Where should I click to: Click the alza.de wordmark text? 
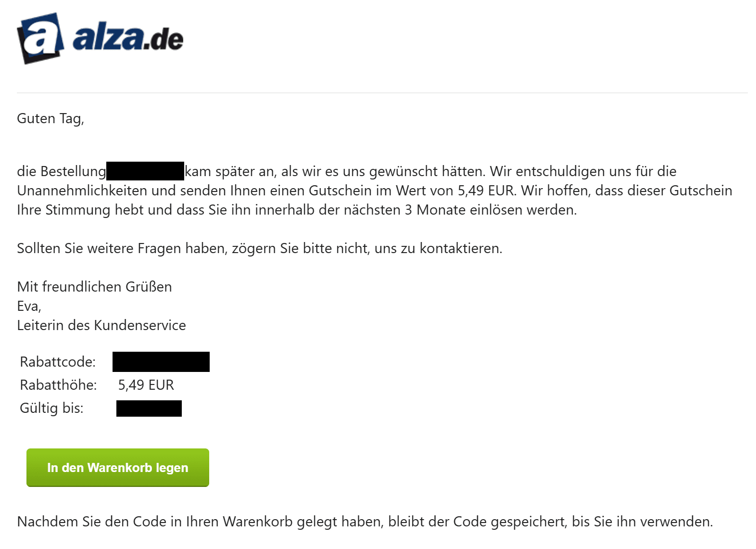click(128, 39)
